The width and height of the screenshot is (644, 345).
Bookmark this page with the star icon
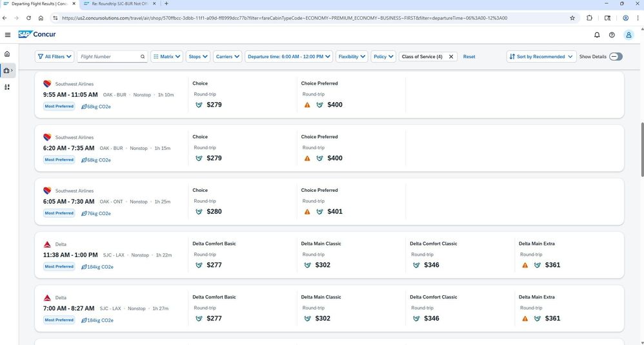[572, 18]
